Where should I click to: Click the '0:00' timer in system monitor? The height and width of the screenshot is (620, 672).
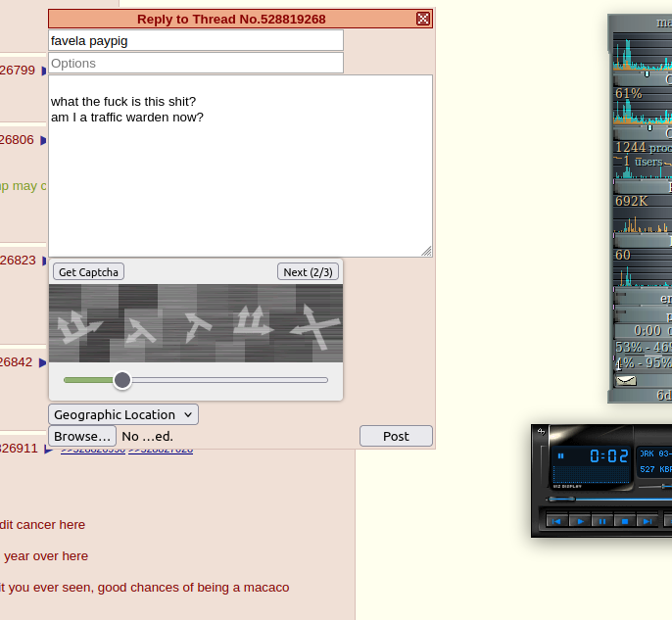[x=648, y=330]
